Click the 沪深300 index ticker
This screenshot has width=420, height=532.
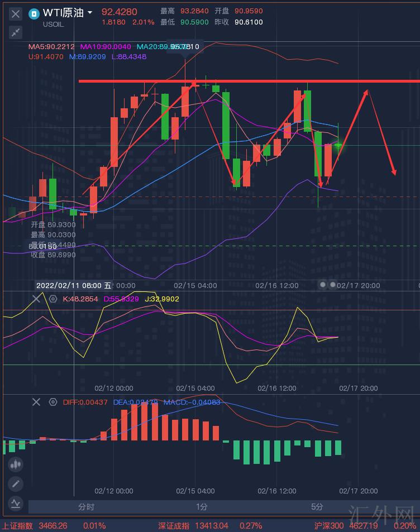(x=328, y=526)
